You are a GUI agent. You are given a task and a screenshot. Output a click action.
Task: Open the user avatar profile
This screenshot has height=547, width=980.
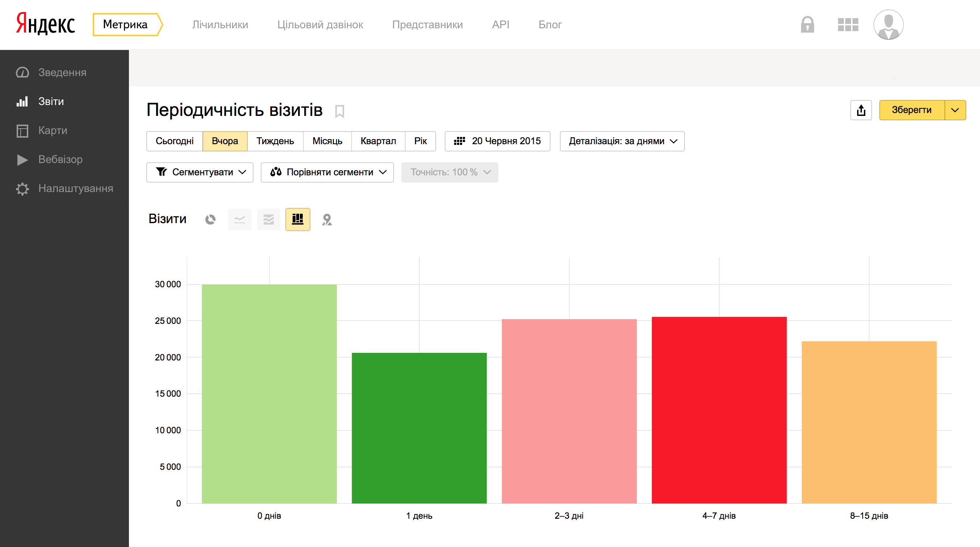pos(888,25)
